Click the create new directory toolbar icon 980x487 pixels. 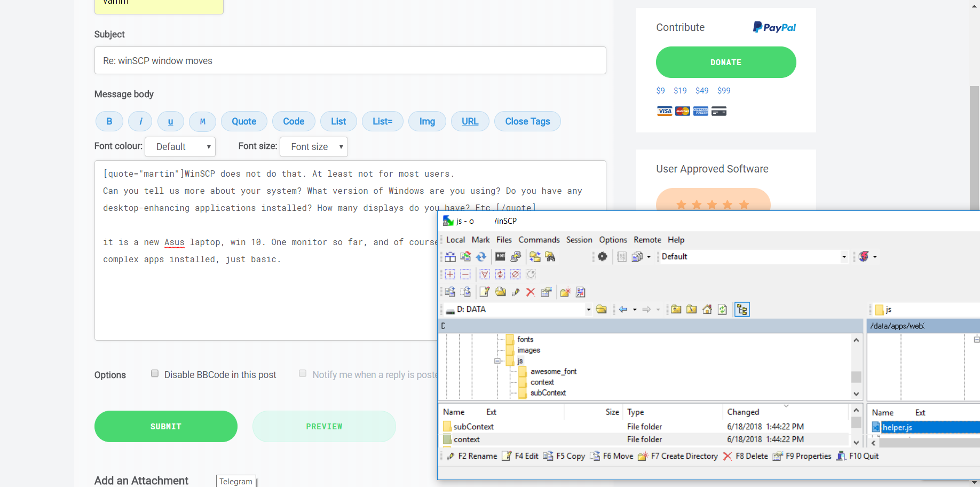565,292
